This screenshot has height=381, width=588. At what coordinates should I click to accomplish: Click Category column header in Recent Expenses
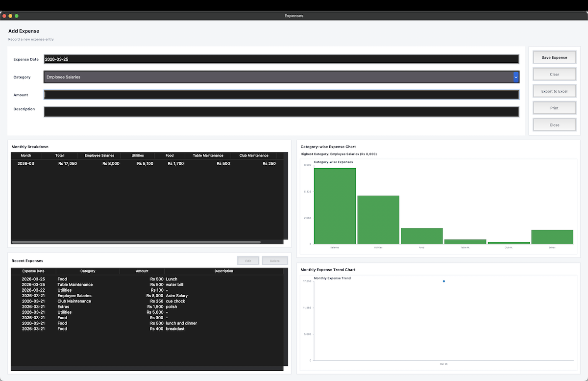click(x=88, y=271)
